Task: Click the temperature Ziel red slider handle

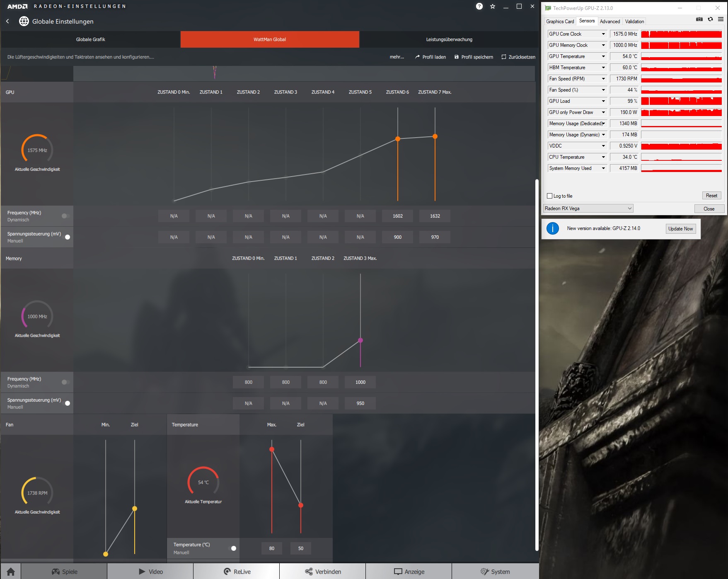Action: point(301,505)
